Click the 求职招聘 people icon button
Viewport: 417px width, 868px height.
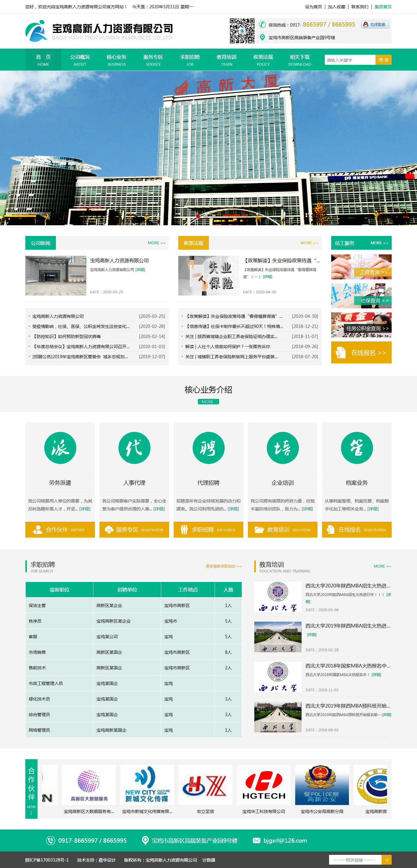pos(208,529)
